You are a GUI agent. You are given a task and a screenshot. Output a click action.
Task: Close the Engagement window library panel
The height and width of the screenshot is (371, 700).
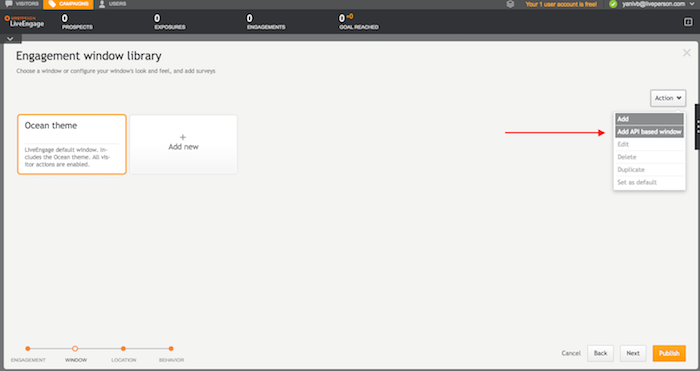pos(687,53)
